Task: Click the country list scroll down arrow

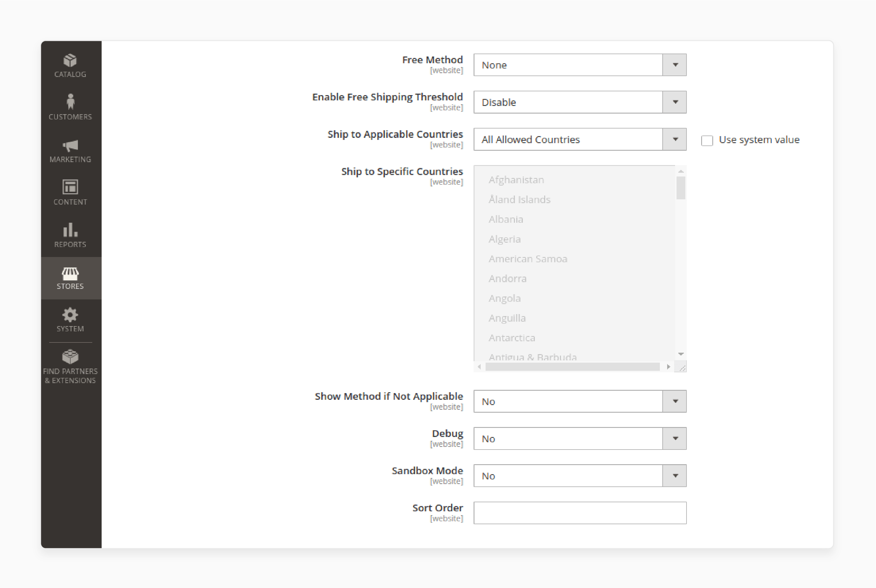Action: click(681, 354)
